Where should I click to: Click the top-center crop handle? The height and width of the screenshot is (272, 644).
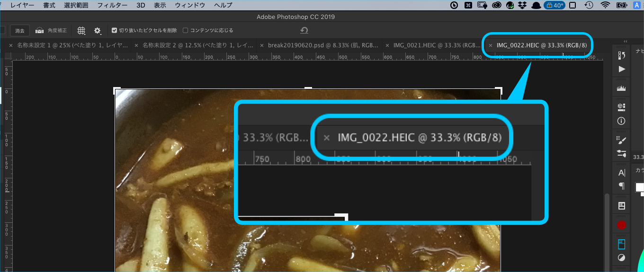click(308, 88)
